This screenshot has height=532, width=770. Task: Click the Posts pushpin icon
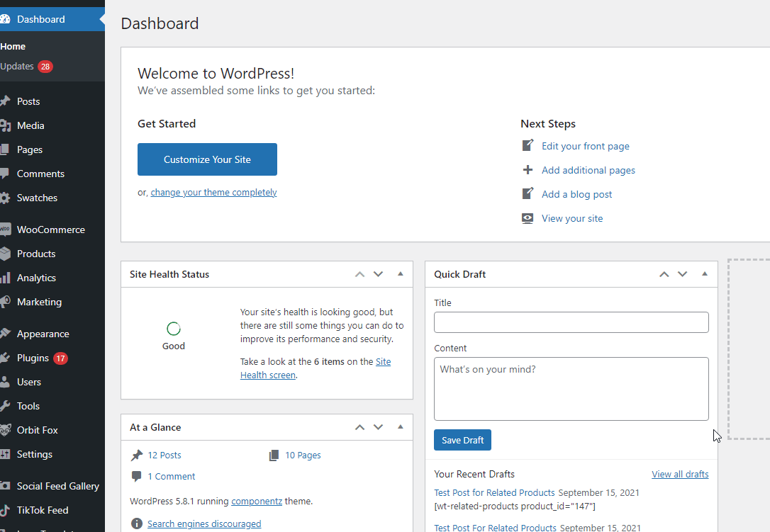coord(5,101)
